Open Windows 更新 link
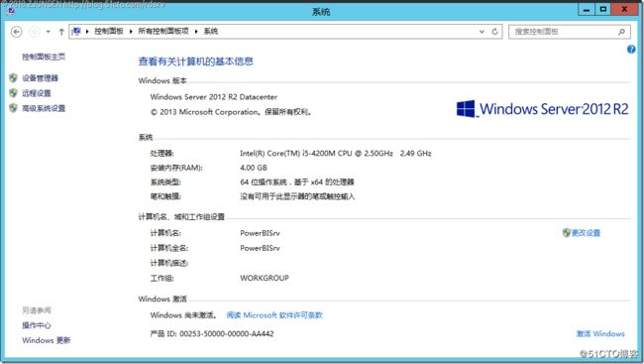The height and width of the screenshot is (364, 644). pyautogui.click(x=46, y=340)
